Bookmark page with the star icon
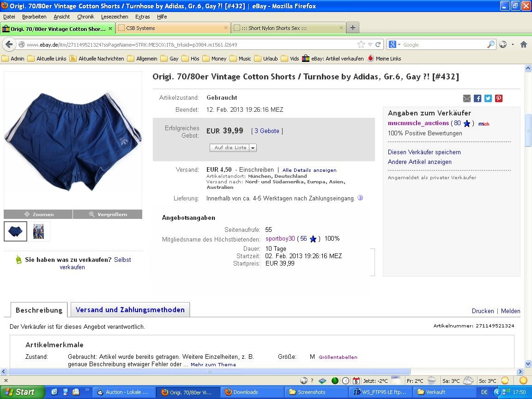 pyautogui.click(x=361, y=44)
